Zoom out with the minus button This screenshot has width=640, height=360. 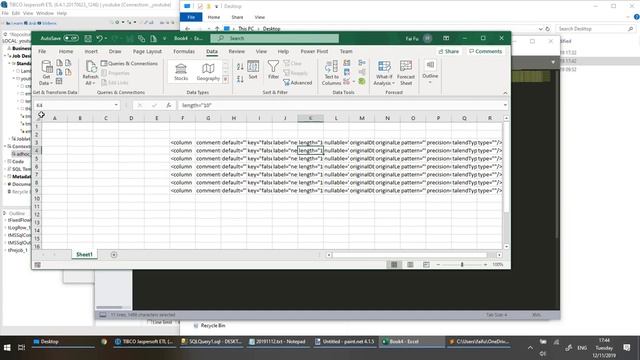tap(438, 264)
